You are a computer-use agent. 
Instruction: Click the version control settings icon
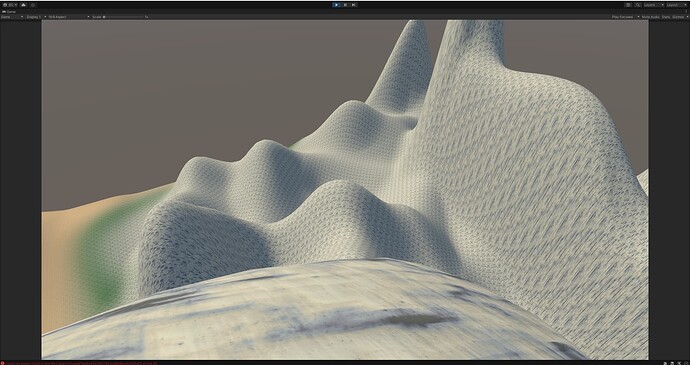[33, 5]
